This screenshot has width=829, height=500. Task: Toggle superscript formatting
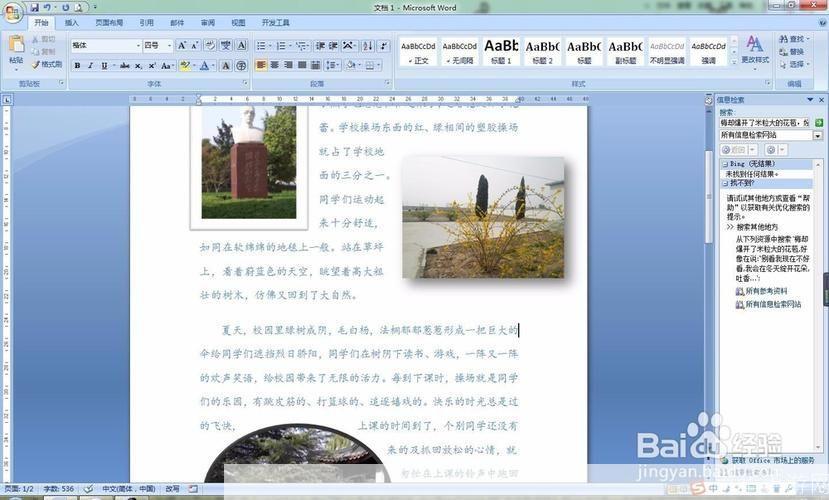click(x=152, y=66)
